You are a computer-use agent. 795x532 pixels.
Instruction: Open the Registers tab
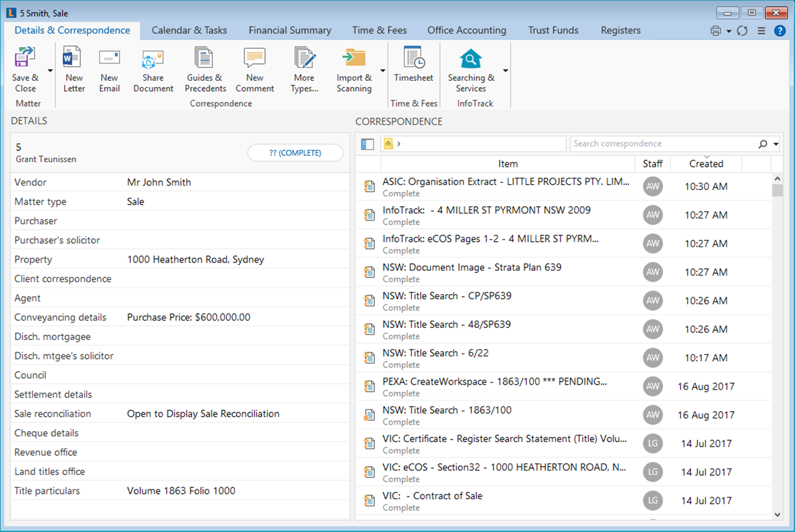point(620,30)
